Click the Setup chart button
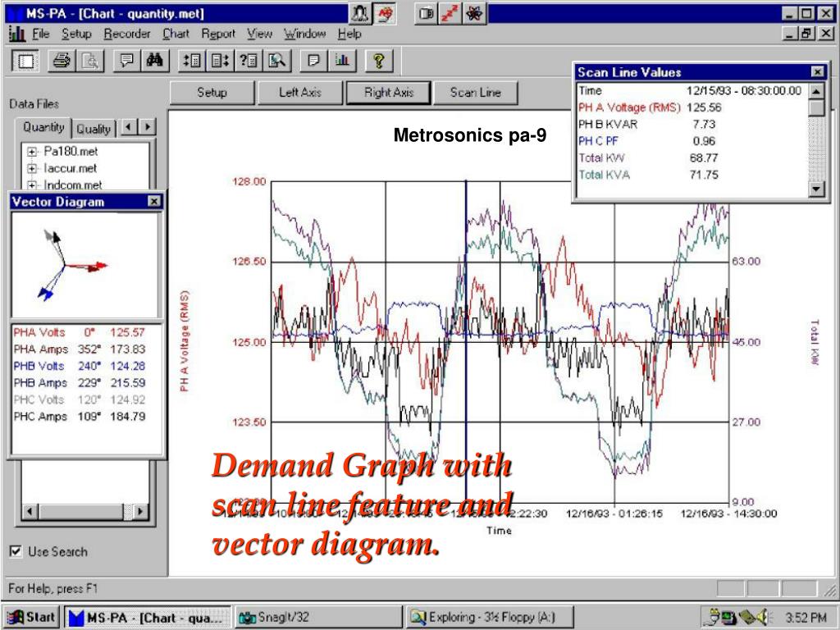The height and width of the screenshot is (630, 840). coord(212,93)
